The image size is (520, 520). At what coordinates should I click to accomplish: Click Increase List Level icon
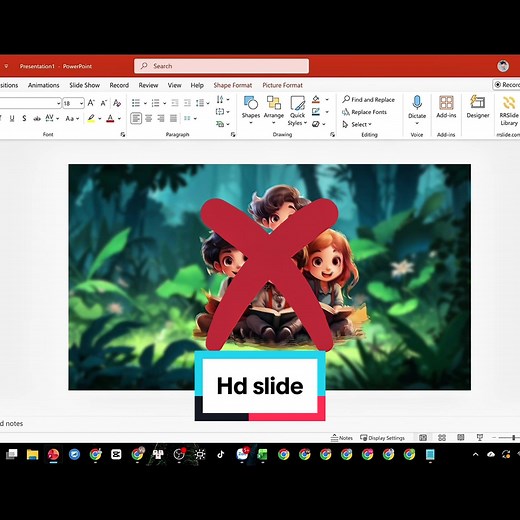187,103
